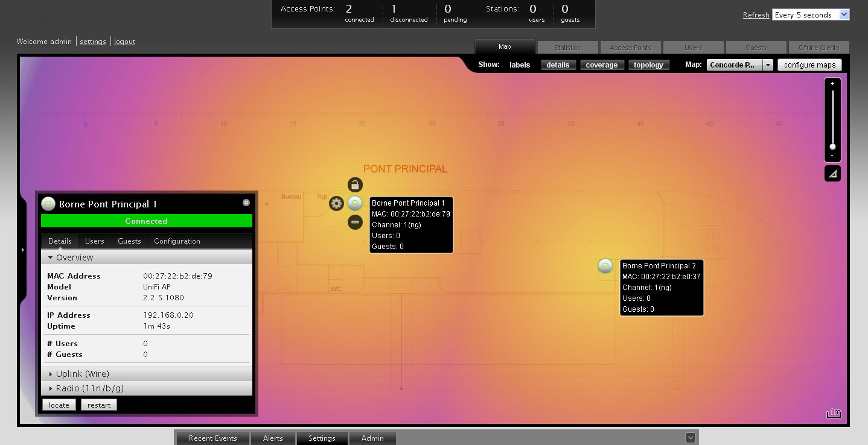Viewport: 868px width, 445px height.
Task: Click the restart button
Action: [x=98, y=405]
